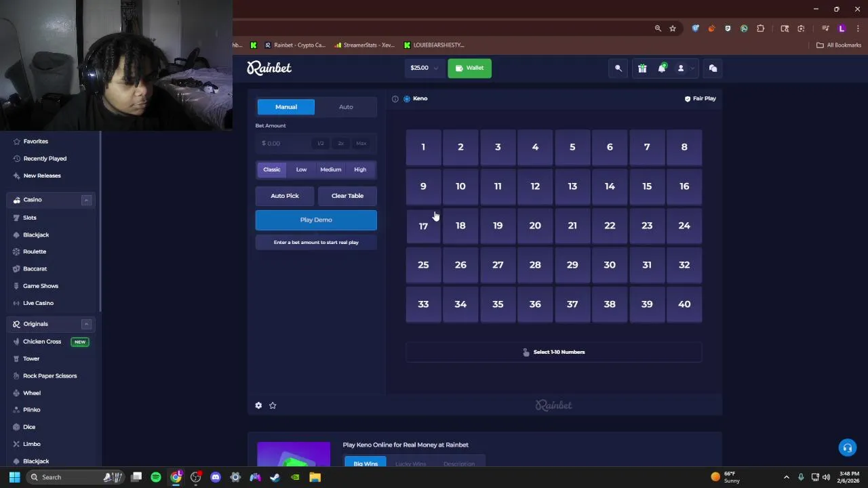
Task: Click the Auto Pick button
Action: click(285, 196)
